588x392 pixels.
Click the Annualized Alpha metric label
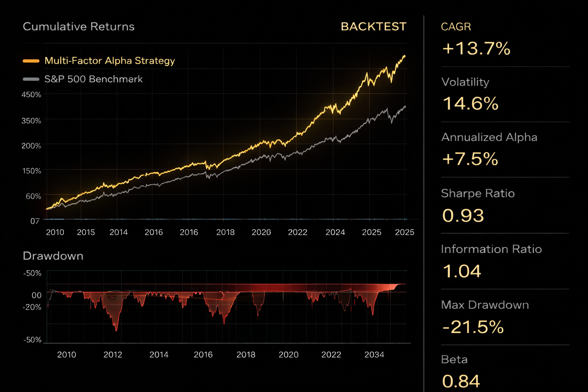(489, 137)
